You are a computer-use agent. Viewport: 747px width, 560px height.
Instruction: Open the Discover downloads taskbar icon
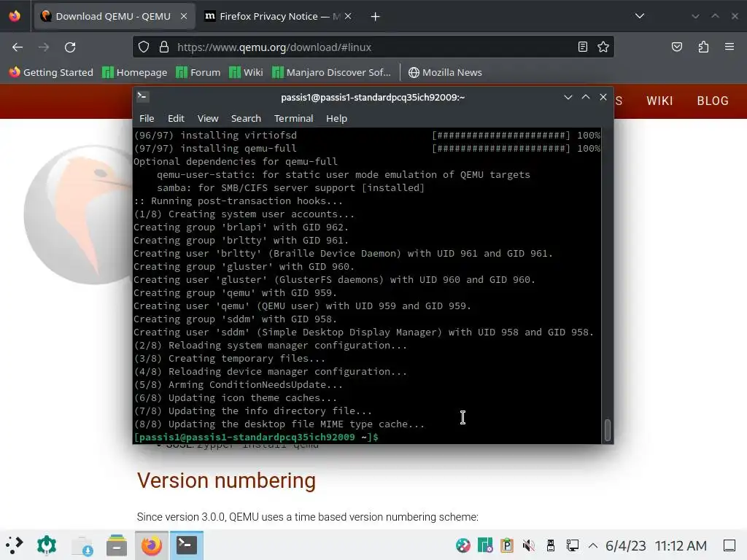[x=82, y=545]
